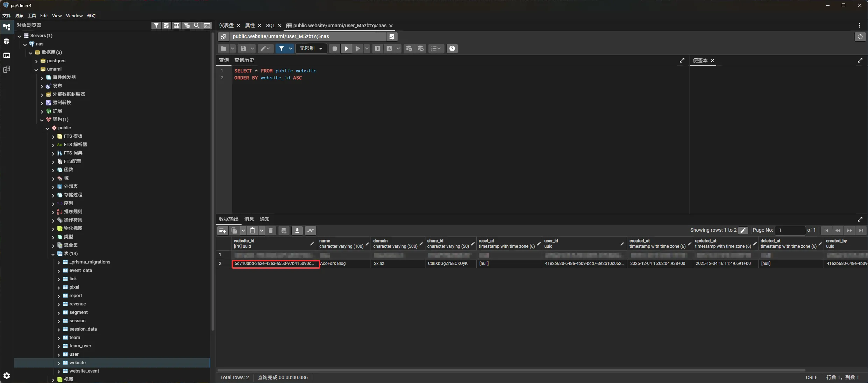Viewport: 868px width, 383px height.
Task: Click the Page No input field
Action: (790, 230)
